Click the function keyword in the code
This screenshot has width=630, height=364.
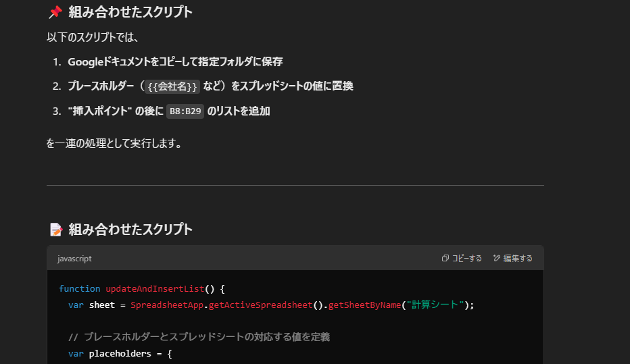[80, 288]
